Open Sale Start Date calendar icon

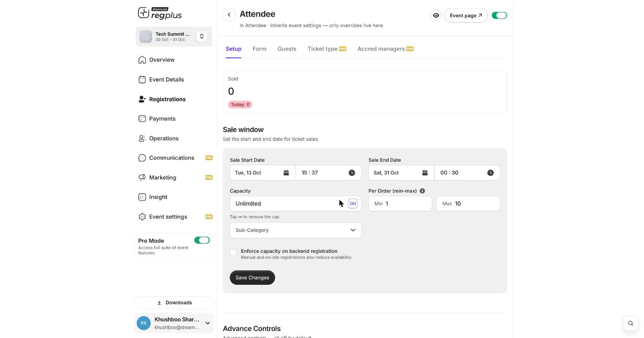click(286, 173)
